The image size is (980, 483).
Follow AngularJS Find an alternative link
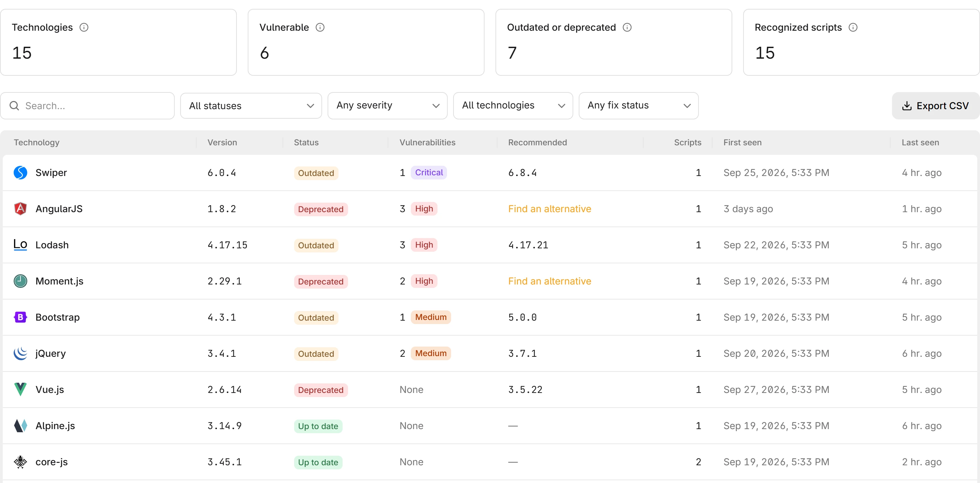[550, 209]
